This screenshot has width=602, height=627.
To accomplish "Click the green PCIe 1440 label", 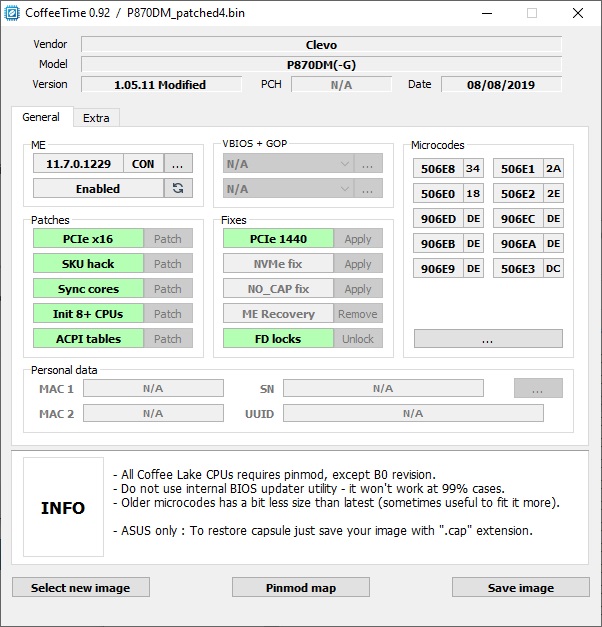I will [278, 238].
